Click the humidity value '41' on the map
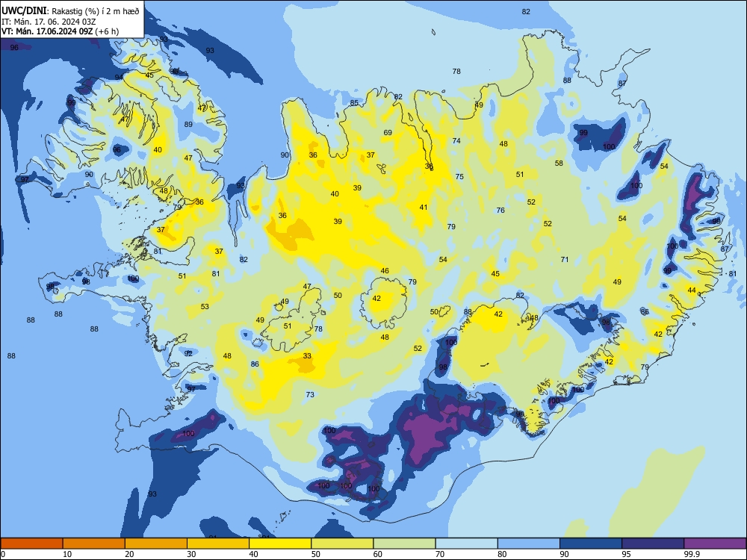The width and height of the screenshot is (747, 560). click(424, 207)
